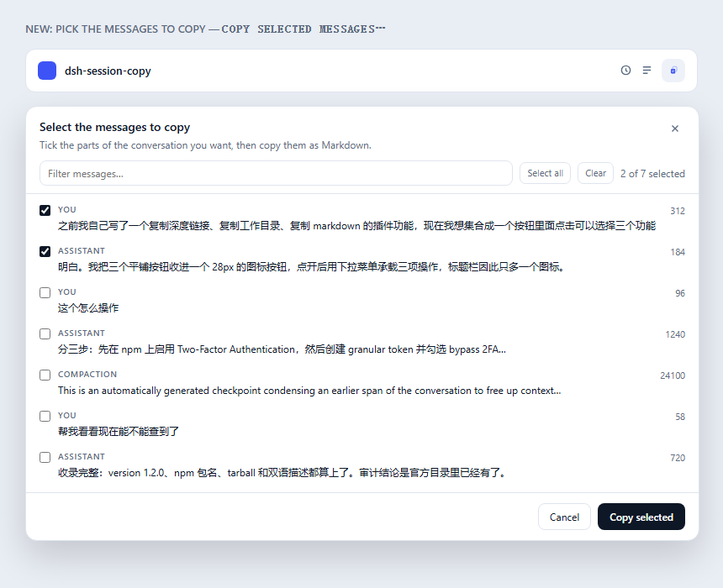
Task: Close the Select the messages dialog
Action: coord(675,129)
